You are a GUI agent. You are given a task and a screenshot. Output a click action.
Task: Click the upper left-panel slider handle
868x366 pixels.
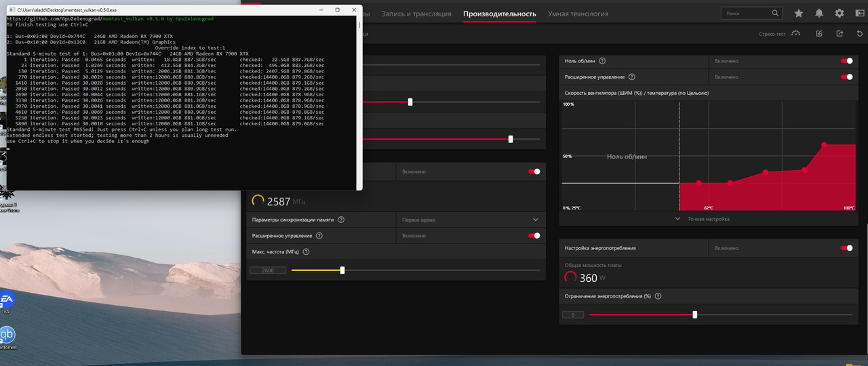pyautogui.click(x=410, y=102)
